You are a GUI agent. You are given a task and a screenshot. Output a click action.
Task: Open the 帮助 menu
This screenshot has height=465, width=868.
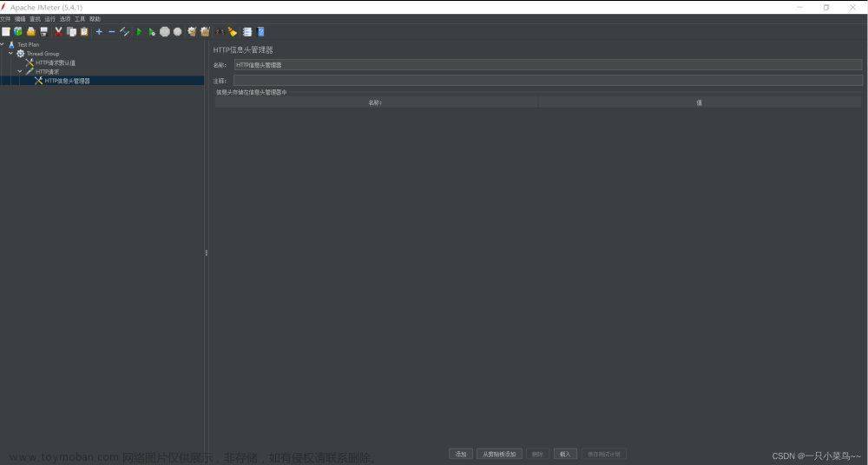click(95, 19)
